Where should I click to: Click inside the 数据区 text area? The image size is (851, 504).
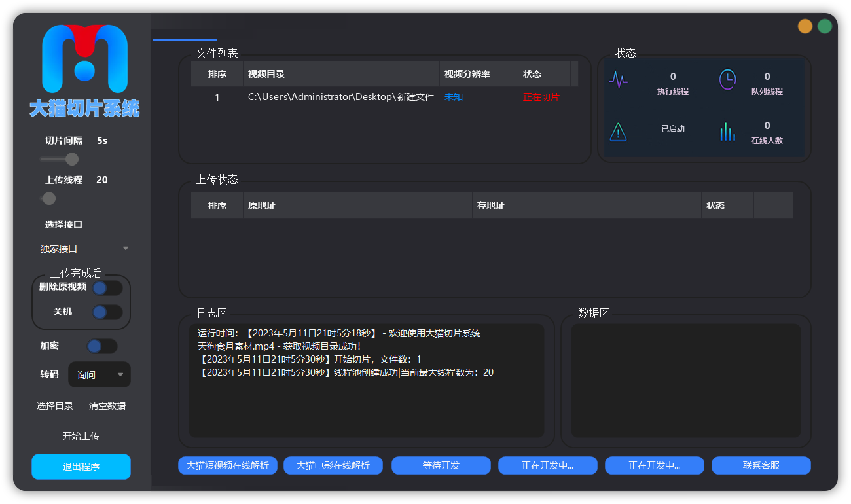point(686,381)
